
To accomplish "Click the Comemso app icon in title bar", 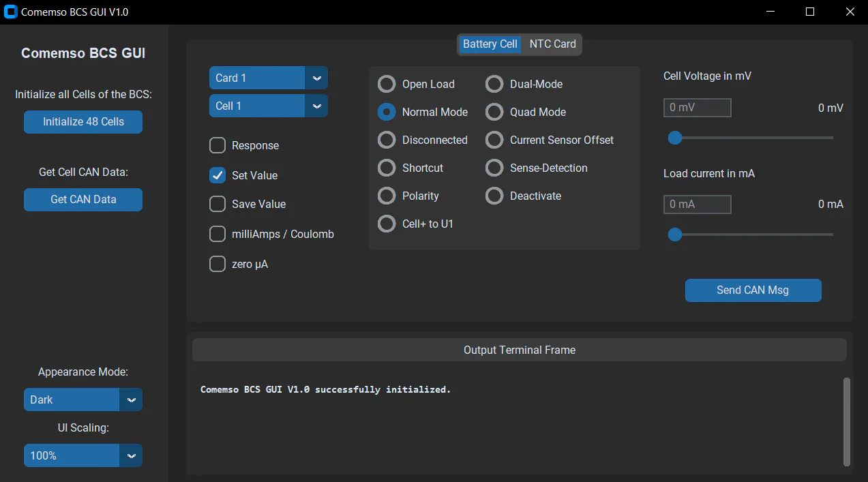I will (11, 12).
